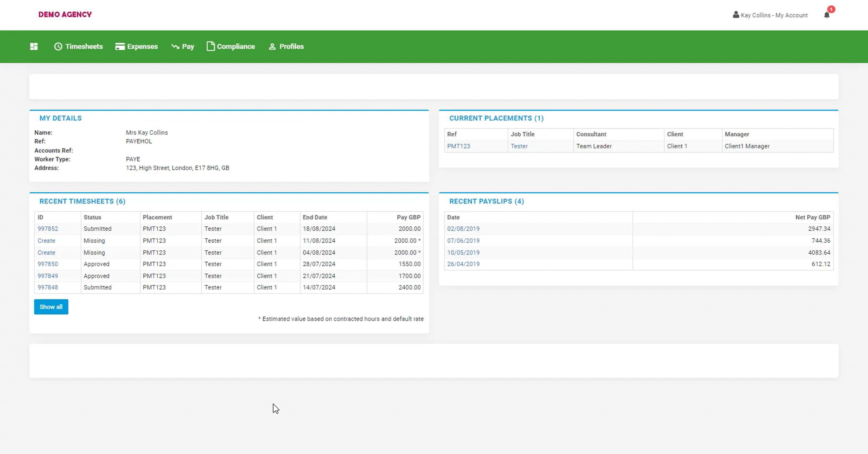This screenshot has width=868, height=454.
Task: View payslip dated 02/08/2019
Action: coord(463,228)
